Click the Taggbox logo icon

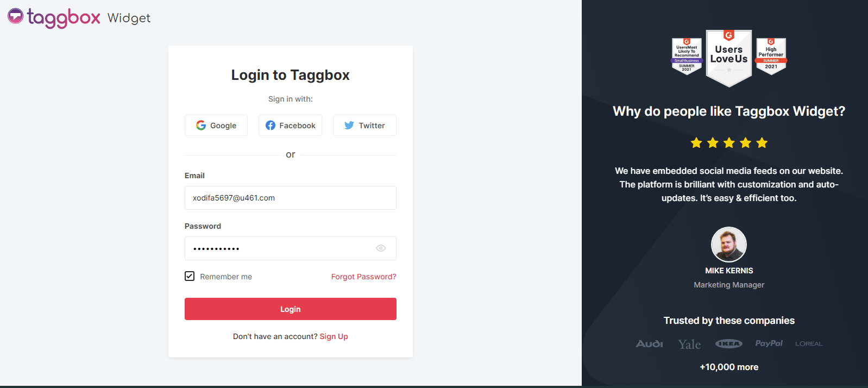[x=16, y=16]
